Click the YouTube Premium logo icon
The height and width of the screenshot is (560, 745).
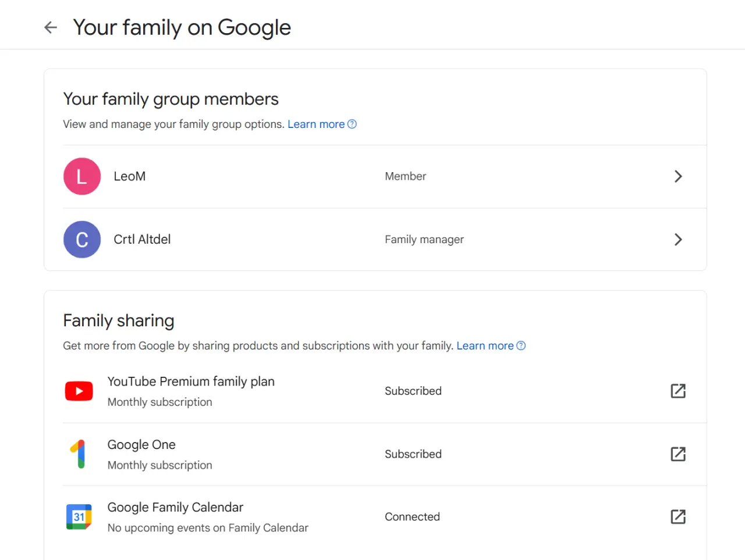click(x=79, y=391)
